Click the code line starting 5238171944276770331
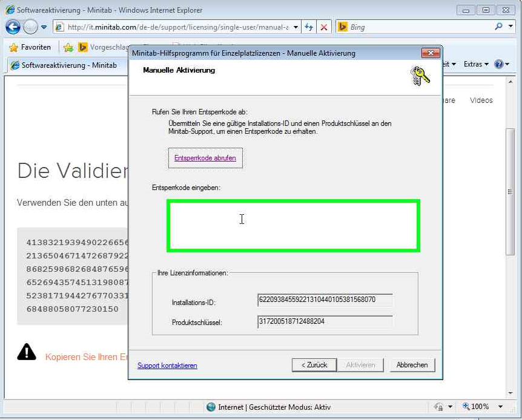 pos(78,296)
